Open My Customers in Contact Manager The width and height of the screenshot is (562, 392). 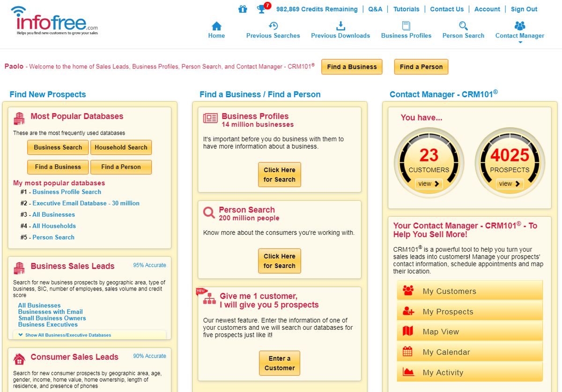[x=470, y=290]
